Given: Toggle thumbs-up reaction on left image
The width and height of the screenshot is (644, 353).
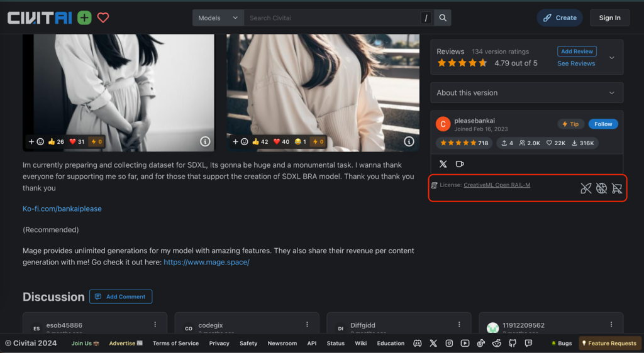Looking at the screenshot, I should [56, 142].
